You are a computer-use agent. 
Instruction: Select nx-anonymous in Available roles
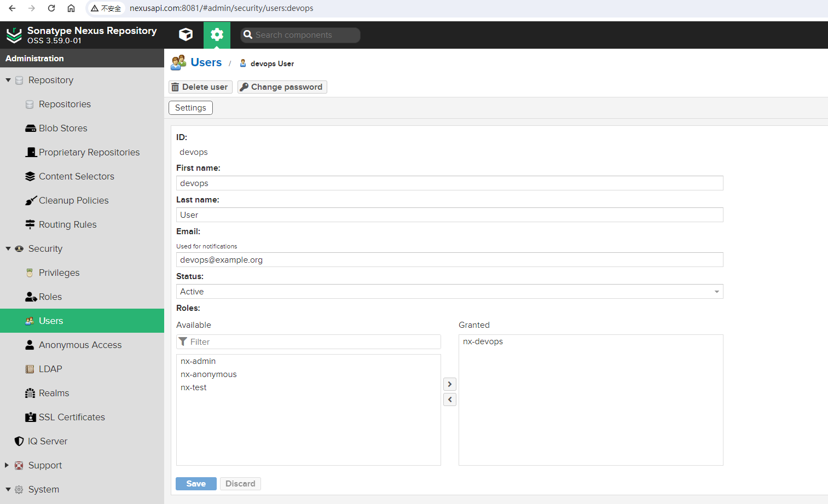(x=309, y=374)
